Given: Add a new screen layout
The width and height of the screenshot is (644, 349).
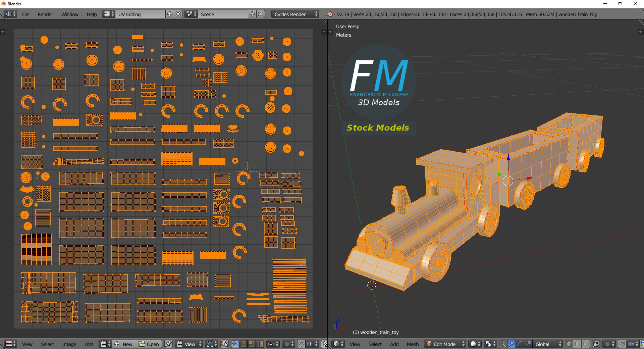Looking at the screenshot, I should pos(170,14).
